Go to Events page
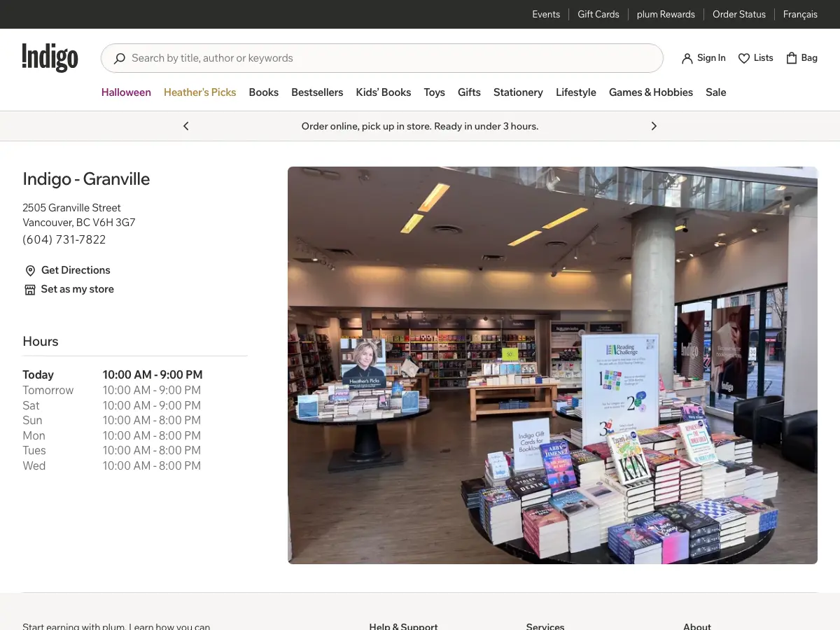This screenshot has height=630, width=840. (546, 14)
